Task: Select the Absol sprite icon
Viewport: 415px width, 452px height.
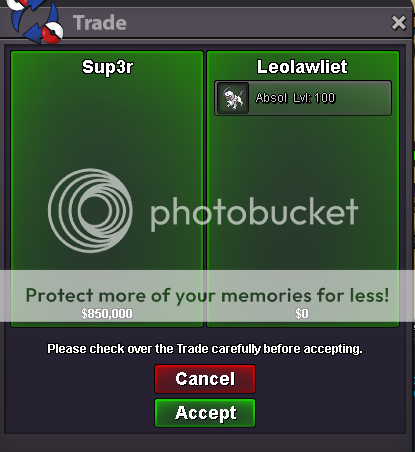Action: click(x=233, y=98)
